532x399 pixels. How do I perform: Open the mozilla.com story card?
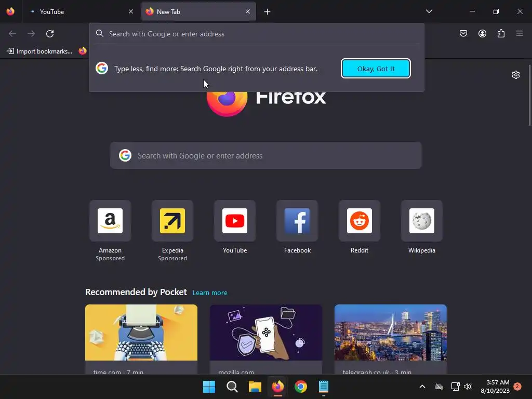[x=266, y=339]
